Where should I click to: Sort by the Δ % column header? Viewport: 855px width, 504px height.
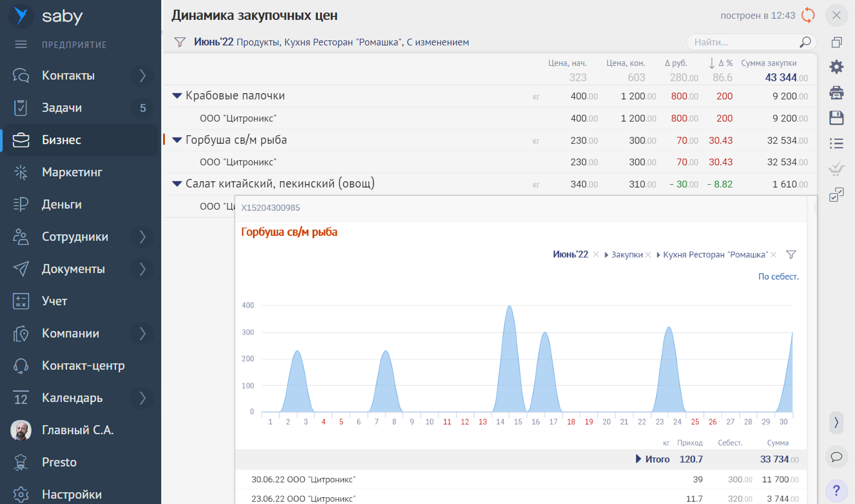721,63
